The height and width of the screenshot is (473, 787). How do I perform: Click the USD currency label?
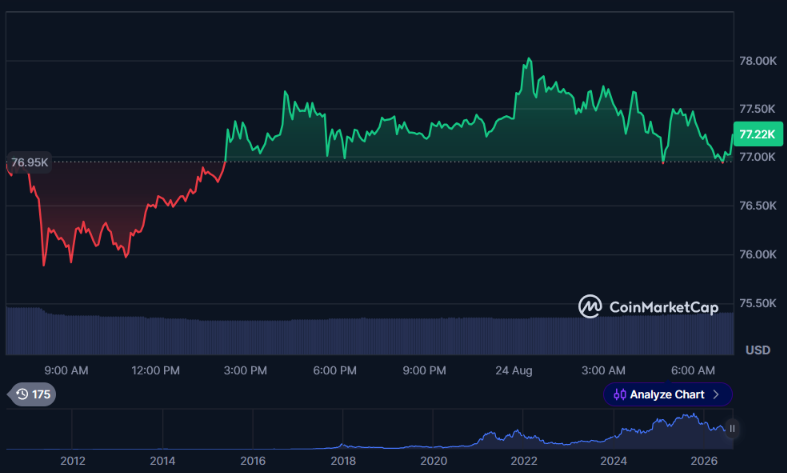pyautogui.click(x=758, y=350)
